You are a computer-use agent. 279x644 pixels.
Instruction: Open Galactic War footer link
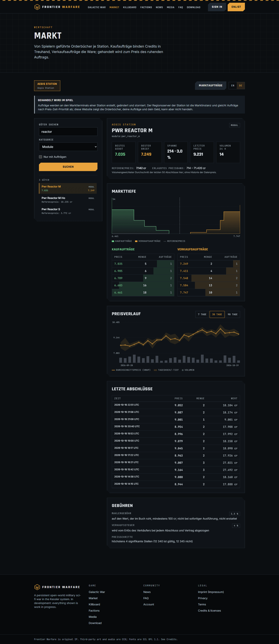(97, 592)
